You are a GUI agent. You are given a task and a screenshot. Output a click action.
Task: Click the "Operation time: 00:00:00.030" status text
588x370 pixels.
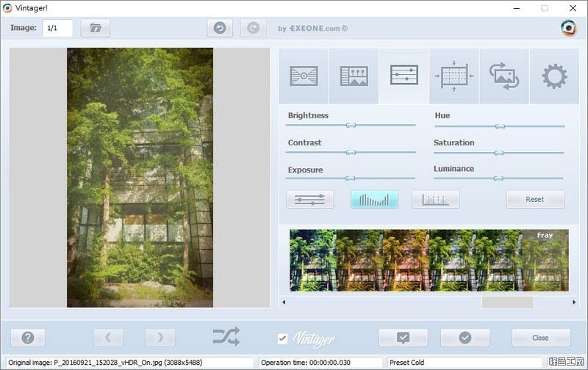[306, 363]
